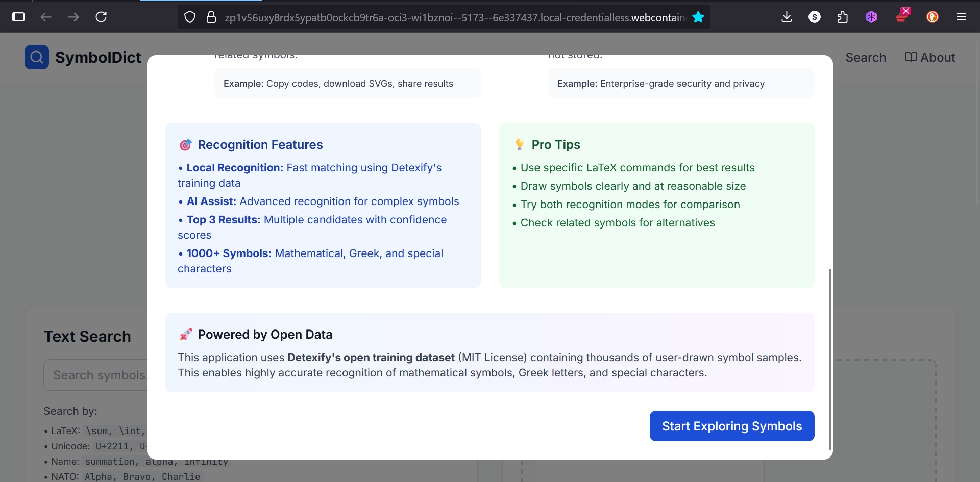
Task: Click the white S extension icon
Action: pyautogui.click(x=815, y=17)
